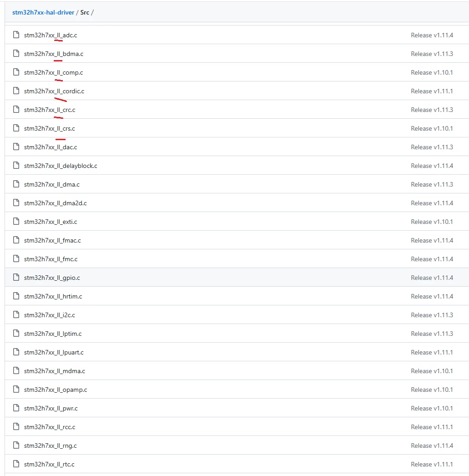Click file icon beside stm32h7xx_ll_bdma.c
The width and height of the screenshot is (469, 476).
coord(16,53)
